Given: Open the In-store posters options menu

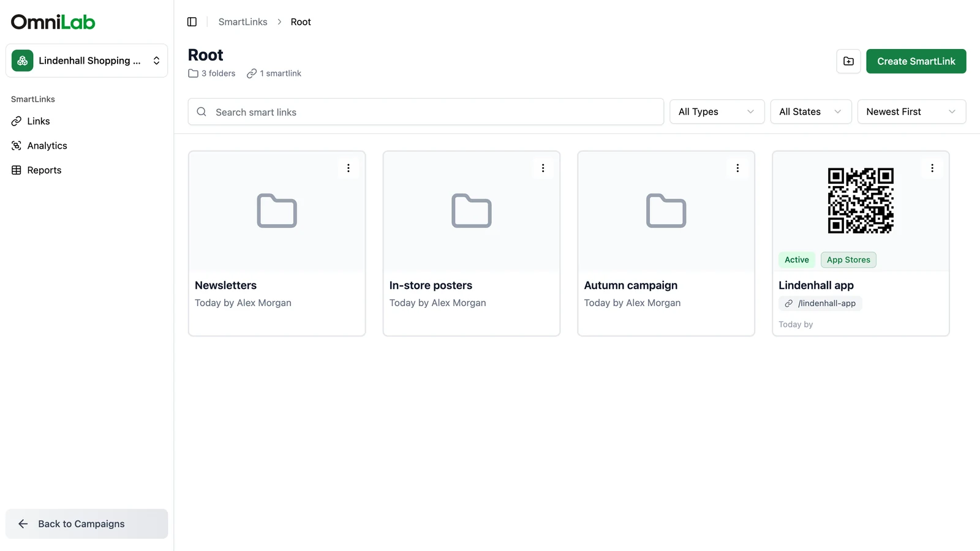Looking at the screenshot, I should tap(543, 168).
